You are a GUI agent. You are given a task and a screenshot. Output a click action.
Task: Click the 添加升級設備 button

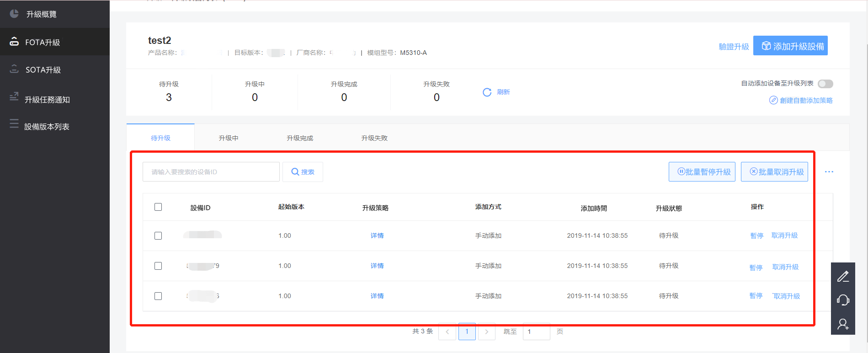tap(790, 46)
